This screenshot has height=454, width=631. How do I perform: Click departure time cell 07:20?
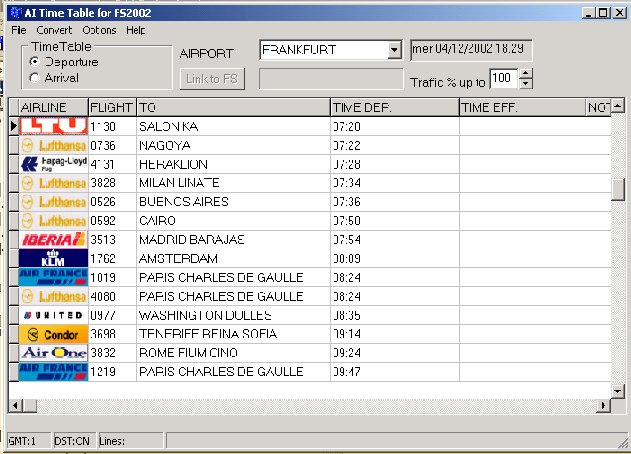[395, 126]
